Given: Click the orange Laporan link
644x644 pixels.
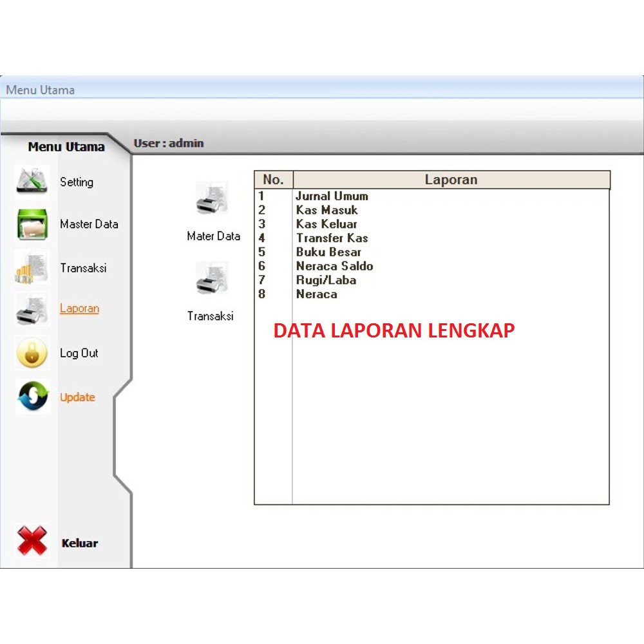Looking at the screenshot, I should click(x=79, y=308).
